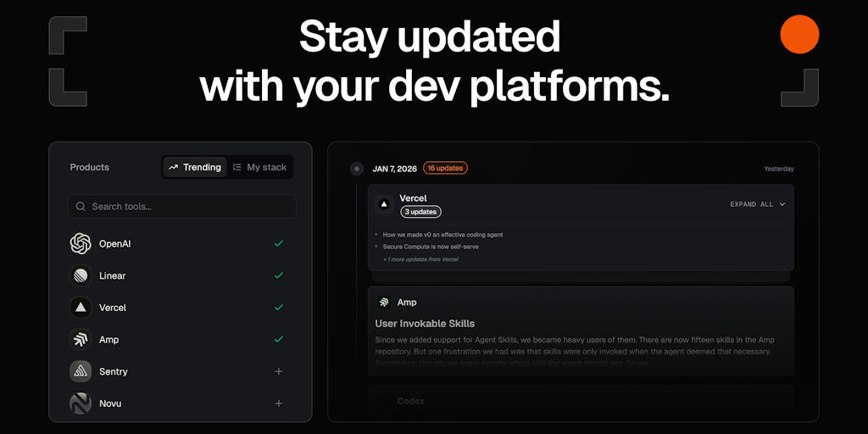
Task: Open 'Secure Compute is now self-serve' update
Action: point(431,247)
